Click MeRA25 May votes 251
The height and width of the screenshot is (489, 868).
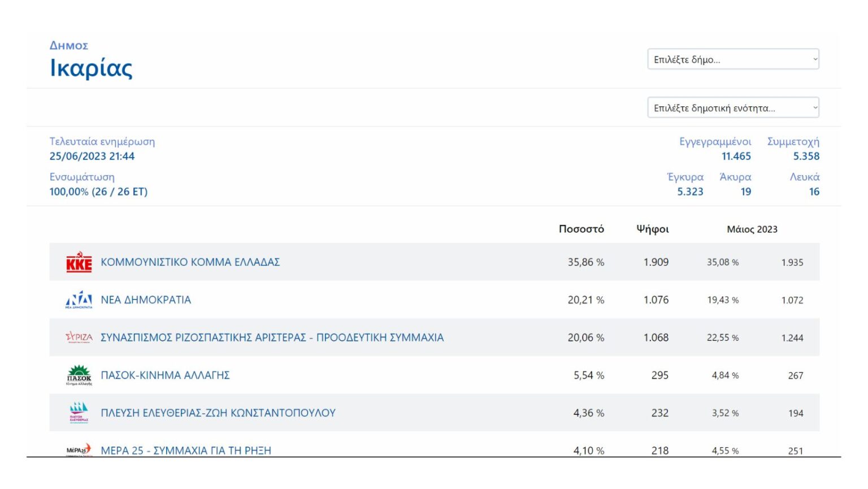pos(796,451)
